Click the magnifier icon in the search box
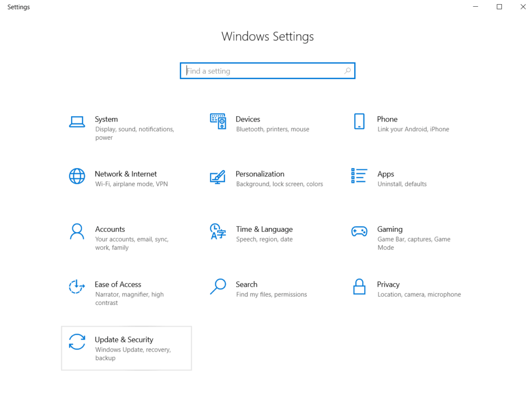532x402 pixels. tap(348, 71)
